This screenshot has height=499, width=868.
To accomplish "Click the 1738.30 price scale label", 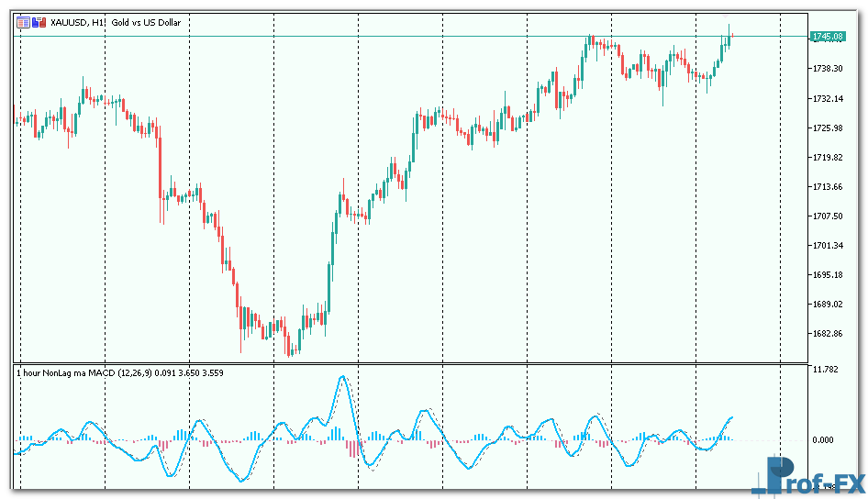I will pos(828,69).
